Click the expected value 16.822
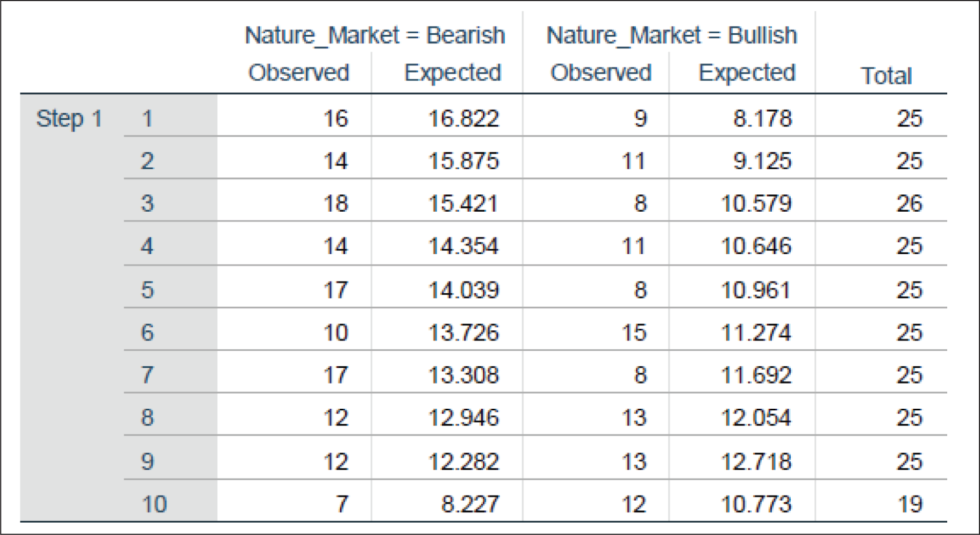The width and height of the screenshot is (980, 535). [463, 118]
